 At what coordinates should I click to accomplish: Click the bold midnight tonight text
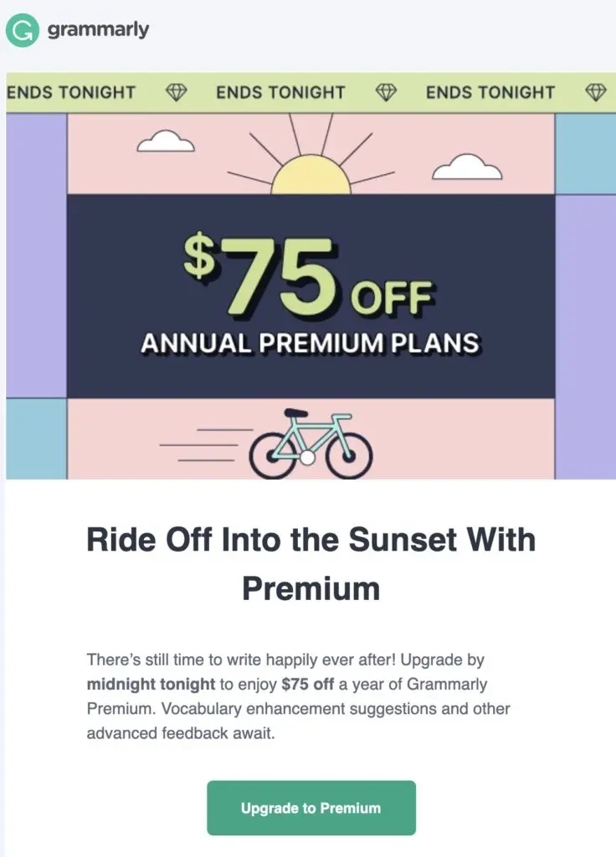[151, 684]
